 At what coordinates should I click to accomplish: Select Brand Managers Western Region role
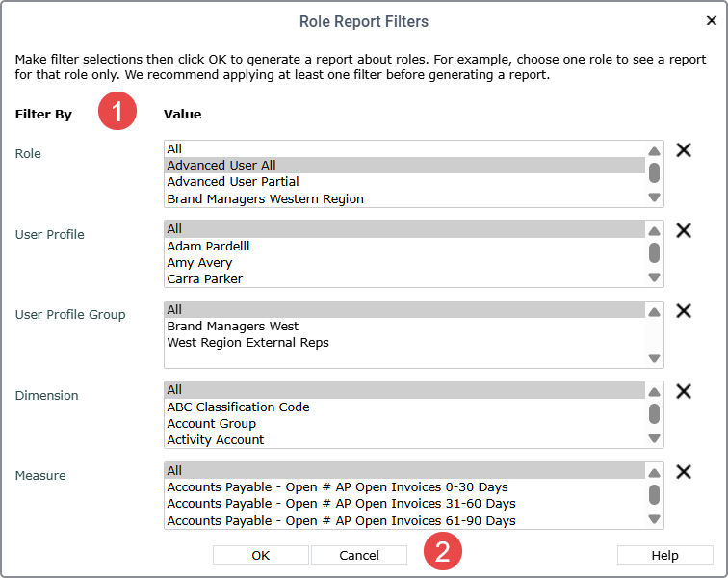(404, 198)
